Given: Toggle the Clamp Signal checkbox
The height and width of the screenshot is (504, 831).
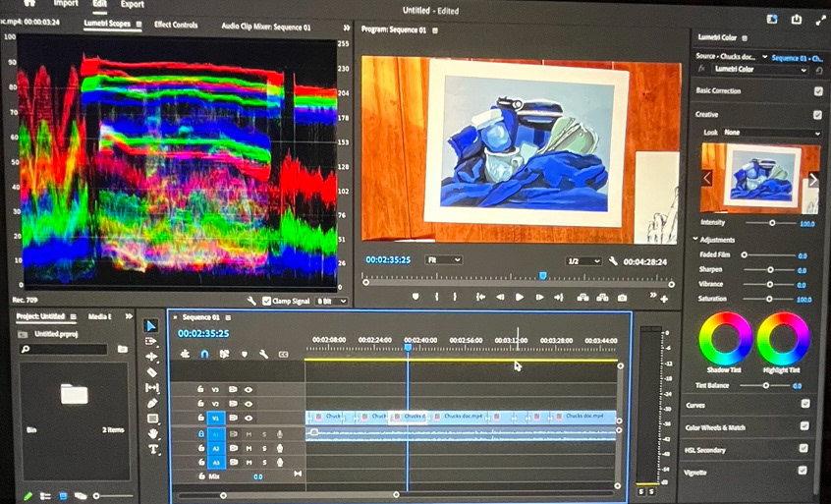Looking at the screenshot, I should point(266,301).
